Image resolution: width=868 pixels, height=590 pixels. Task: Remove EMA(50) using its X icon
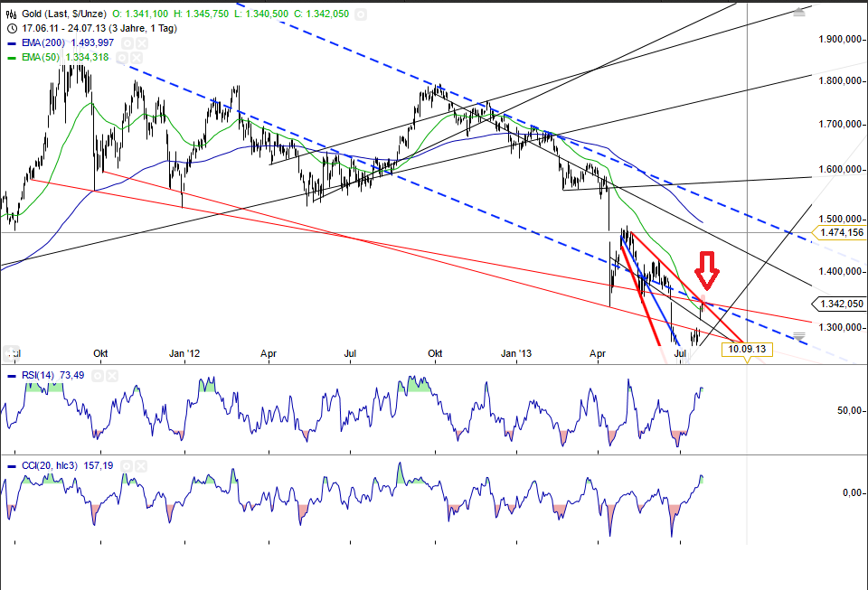[x=135, y=57]
